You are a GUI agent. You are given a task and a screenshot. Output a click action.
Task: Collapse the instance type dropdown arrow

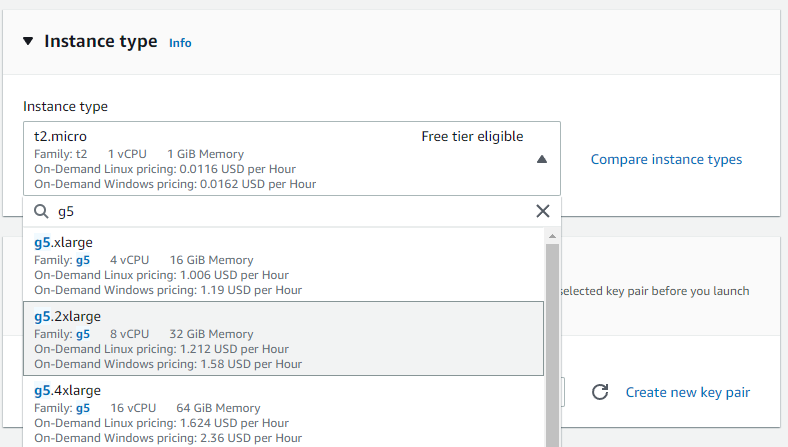click(542, 159)
